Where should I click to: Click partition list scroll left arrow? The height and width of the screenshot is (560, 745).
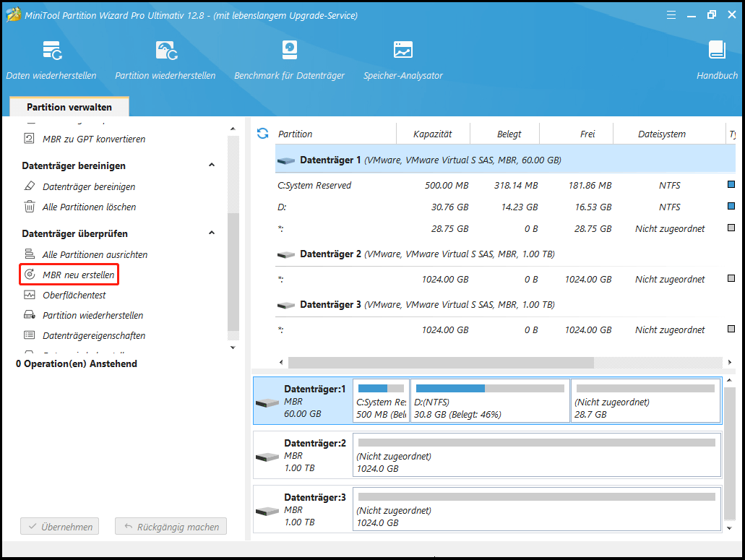281,363
